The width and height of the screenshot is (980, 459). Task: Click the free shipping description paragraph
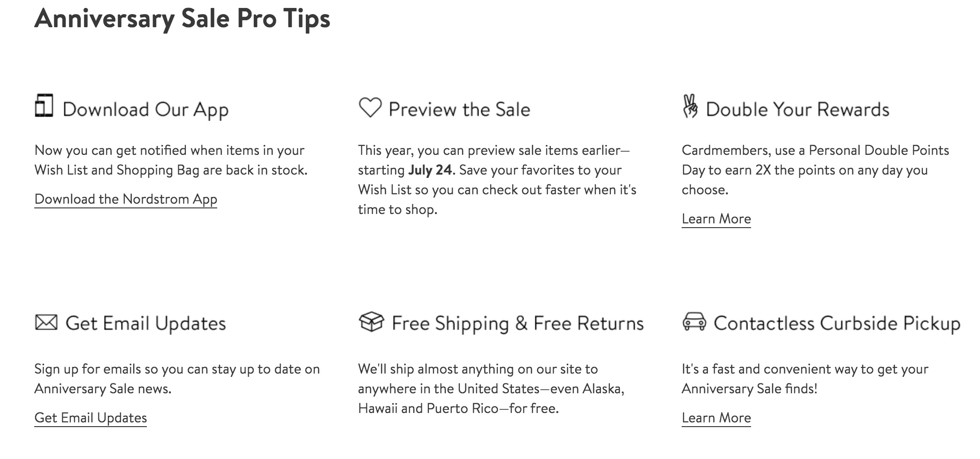[x=491, y=389]
